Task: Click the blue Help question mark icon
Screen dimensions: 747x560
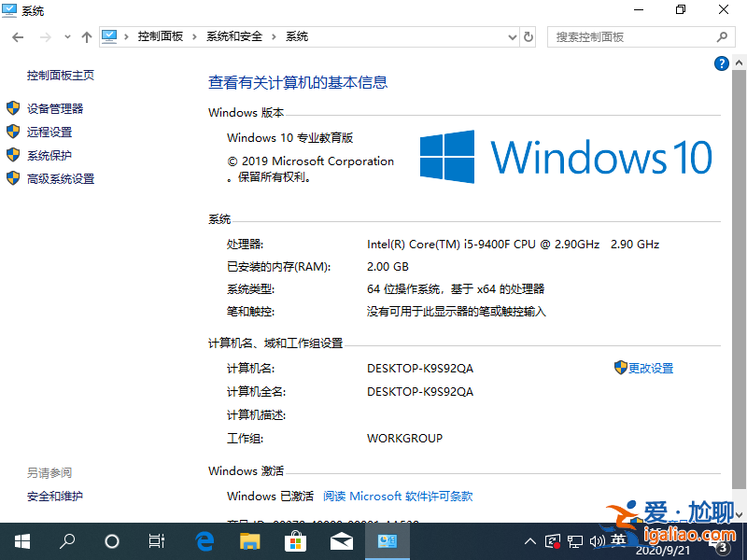Action: click(x=721, y=63)
